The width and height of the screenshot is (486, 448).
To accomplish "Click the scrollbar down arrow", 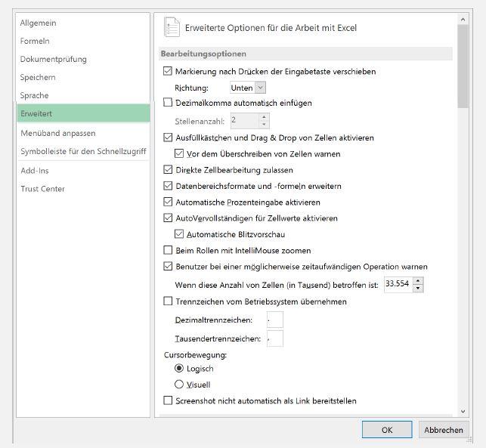I will click(463, 412).
